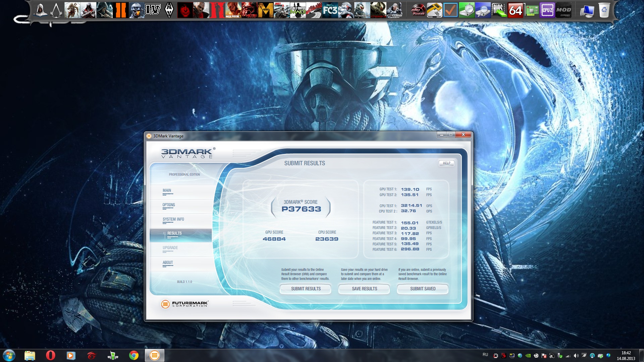Open the UPGRADE section
Image resolution: width=644 pixels, height=362 pixels.
pyautogui.click(x=170, y=248)
